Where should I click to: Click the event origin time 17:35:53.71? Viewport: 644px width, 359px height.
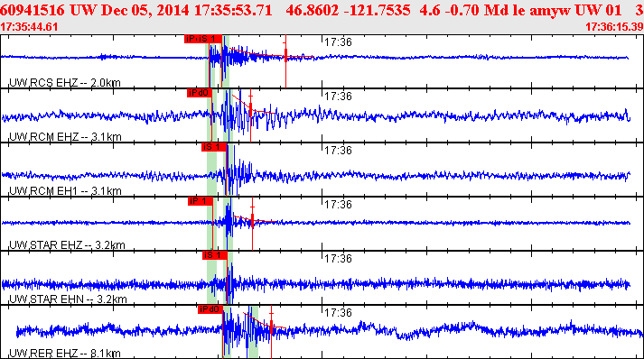click(x=233, y=10)
